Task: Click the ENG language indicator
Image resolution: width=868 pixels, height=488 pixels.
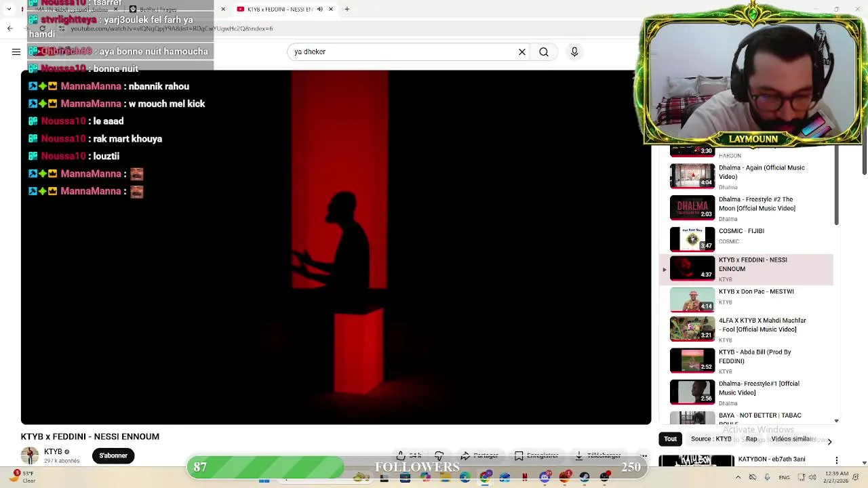Action: pyautogui.click(x=784, y=478)
